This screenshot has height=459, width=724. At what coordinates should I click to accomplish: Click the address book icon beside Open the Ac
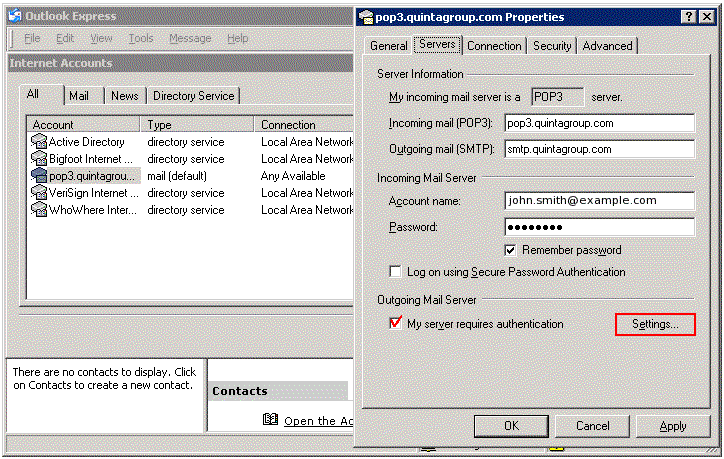pyautogui.click(x=270, y=419)
